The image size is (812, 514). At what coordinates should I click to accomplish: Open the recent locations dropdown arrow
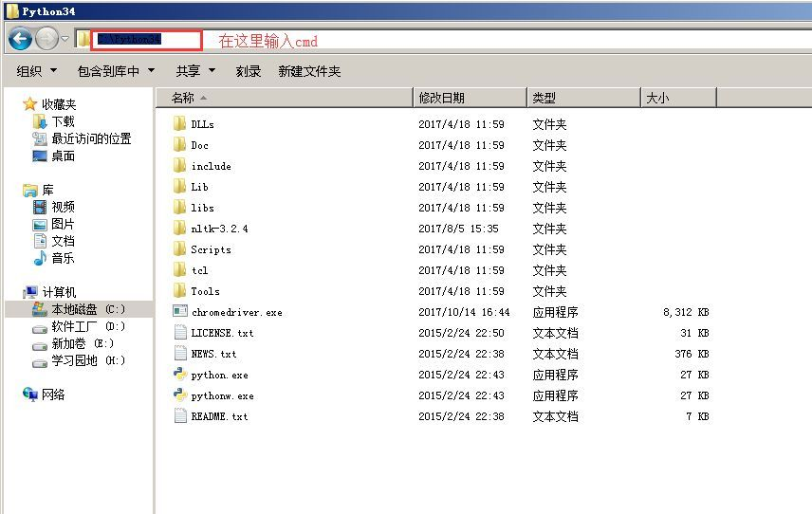click(x=65, y=39)
